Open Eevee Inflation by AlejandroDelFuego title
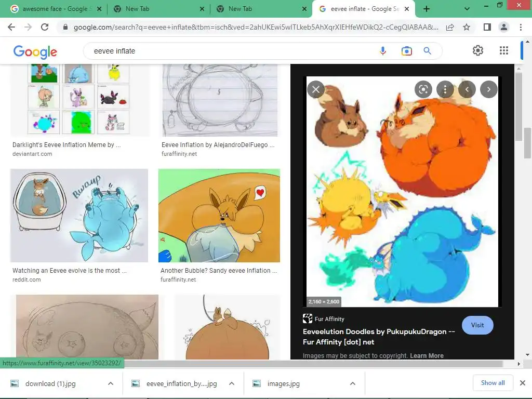 coord(218,145)
